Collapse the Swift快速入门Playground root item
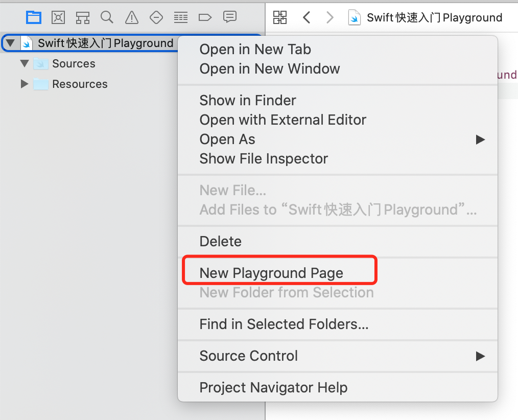Image resolution: width=518 pixels, height=420 pixels. 11,43
